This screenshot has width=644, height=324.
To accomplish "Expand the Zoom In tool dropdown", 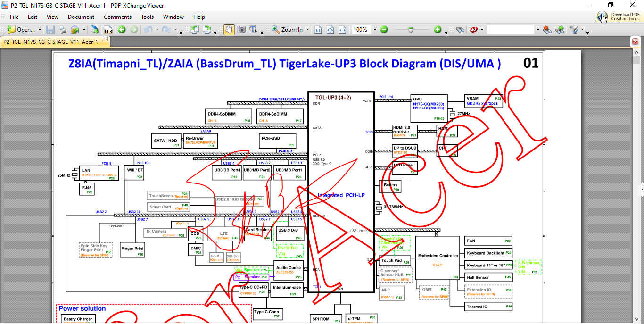I will click(x=308, y=30).
